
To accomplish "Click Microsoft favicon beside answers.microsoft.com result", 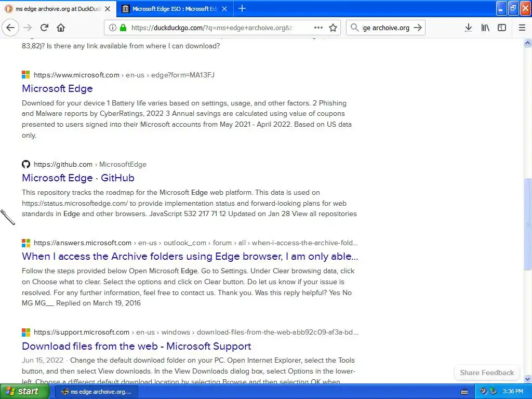I will coord(26,243).
